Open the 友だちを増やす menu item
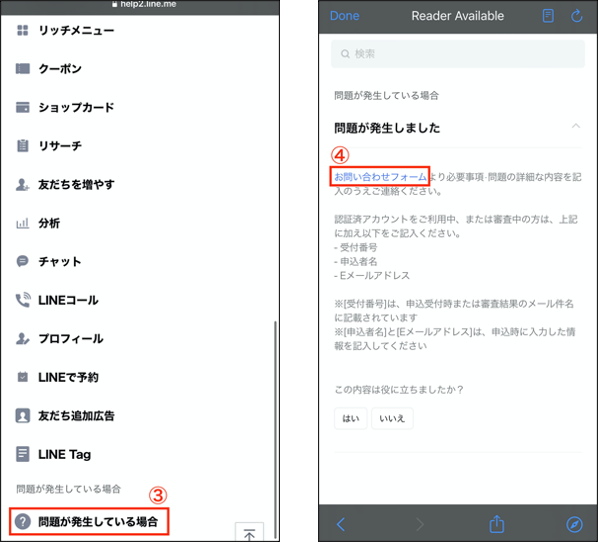This screenshot has height=542, width=598. 76,185
